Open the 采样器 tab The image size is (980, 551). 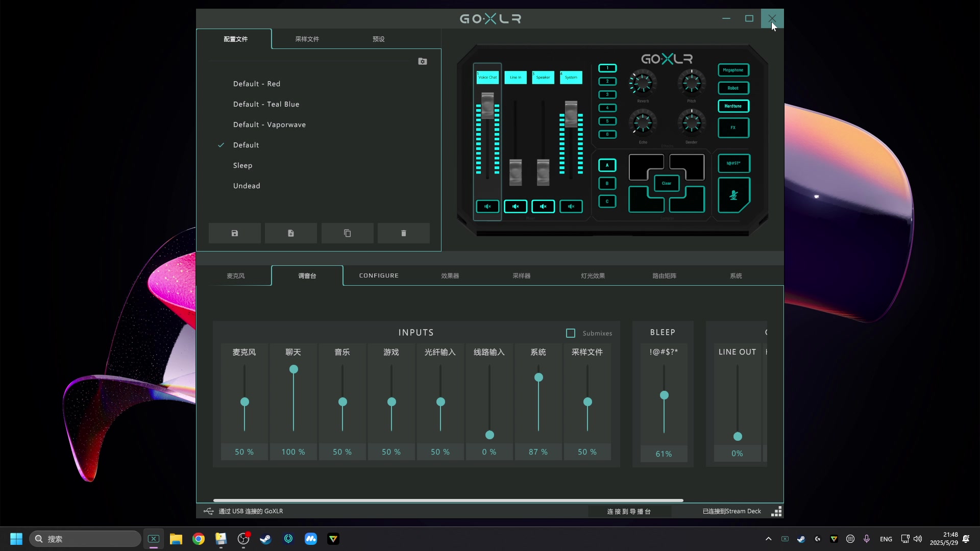click(522, 276)
